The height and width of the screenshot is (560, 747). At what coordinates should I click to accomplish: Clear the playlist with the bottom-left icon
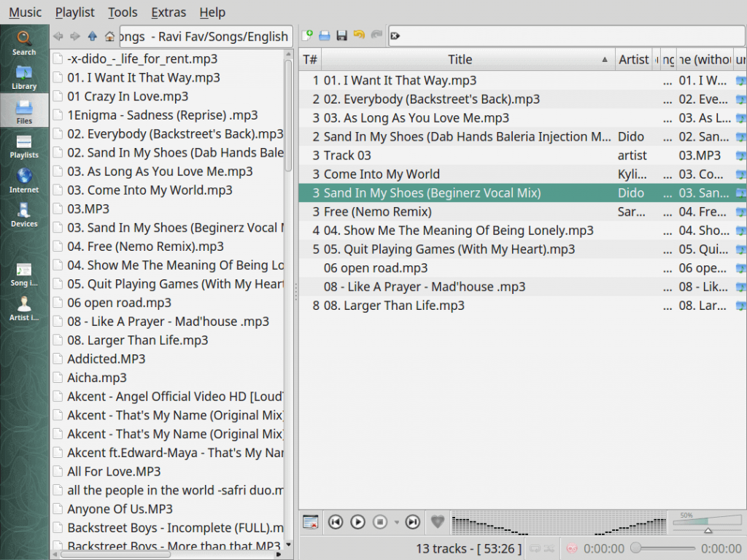tap(311, 522)
